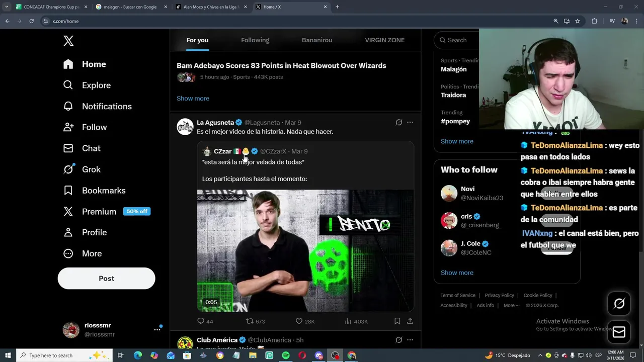
Task: Switch to the Following tab
Action: pos(255,40)
